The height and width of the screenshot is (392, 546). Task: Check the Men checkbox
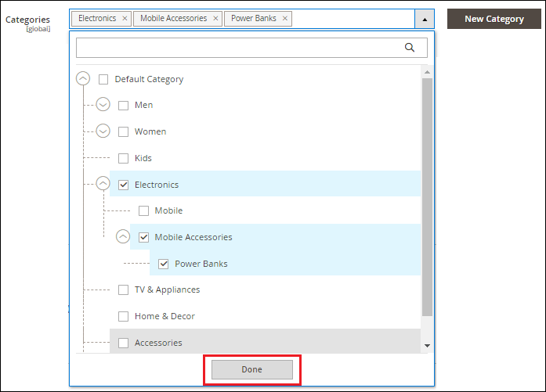(x=123, y=106)
